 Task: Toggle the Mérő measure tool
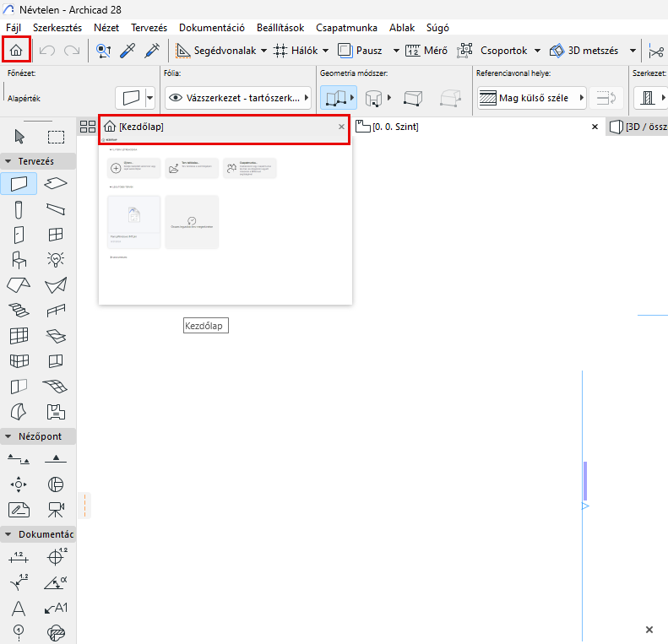point(426,51)
